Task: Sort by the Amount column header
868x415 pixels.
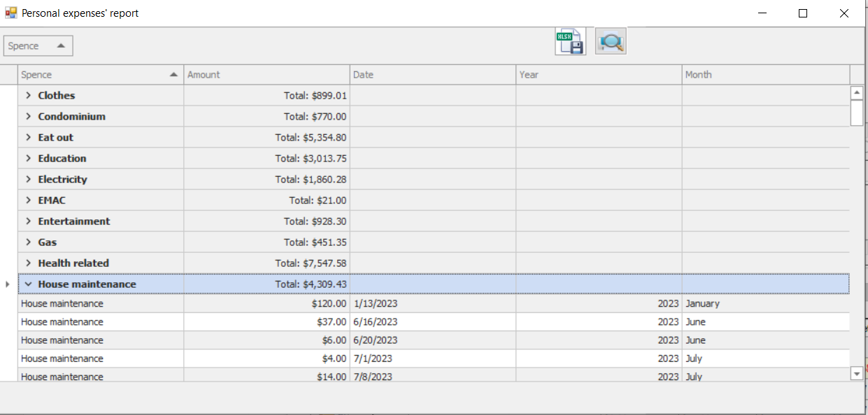Action: pos(266,75)
